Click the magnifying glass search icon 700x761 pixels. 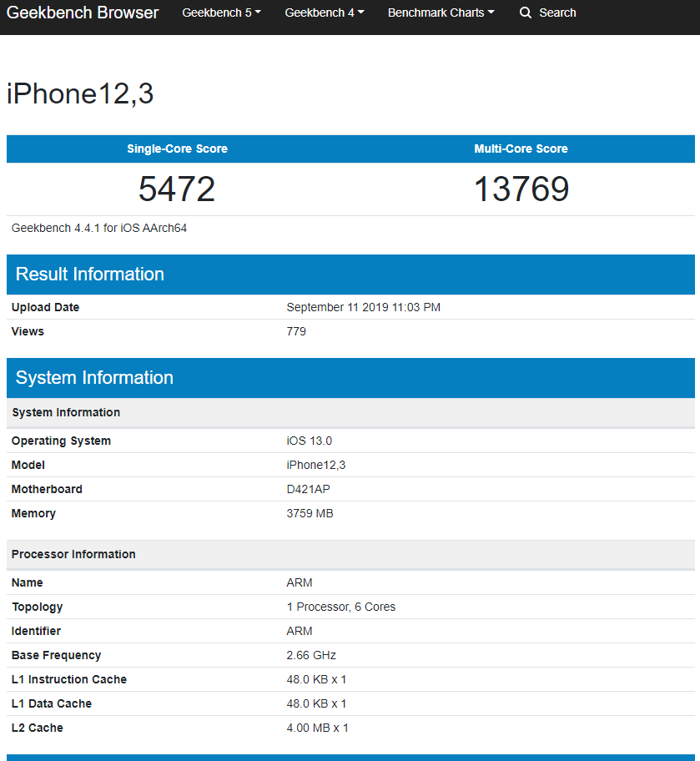click(526, 13)
